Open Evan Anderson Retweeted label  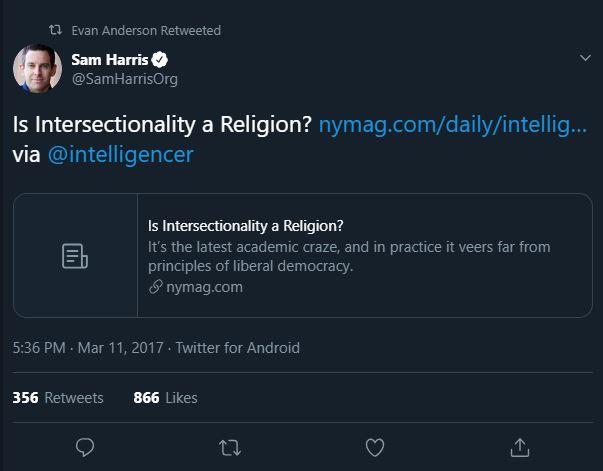[x=146, y=30]
